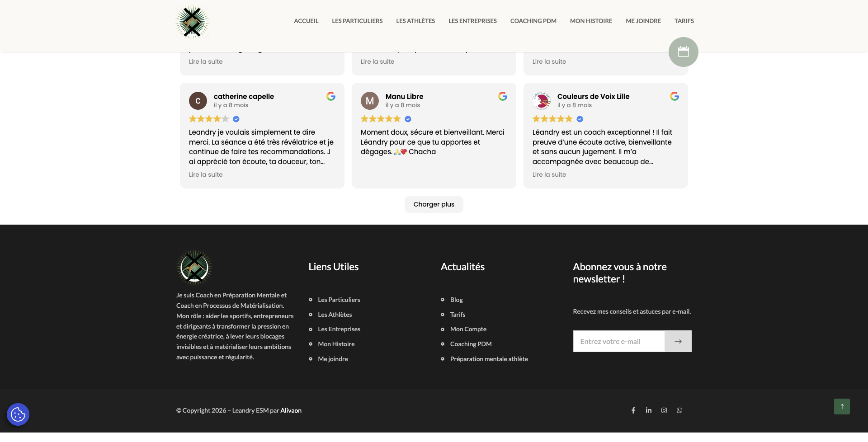Viewport: 868px width, 442px height.
Task: Open footer link Les Entreprises
Action: (339, 329)
